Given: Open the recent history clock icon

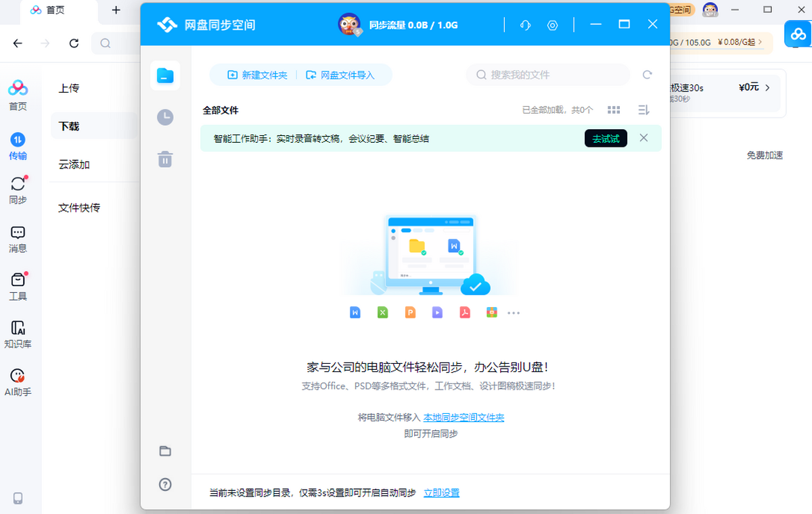Looking at the screenshot, I should click(165, 117).
